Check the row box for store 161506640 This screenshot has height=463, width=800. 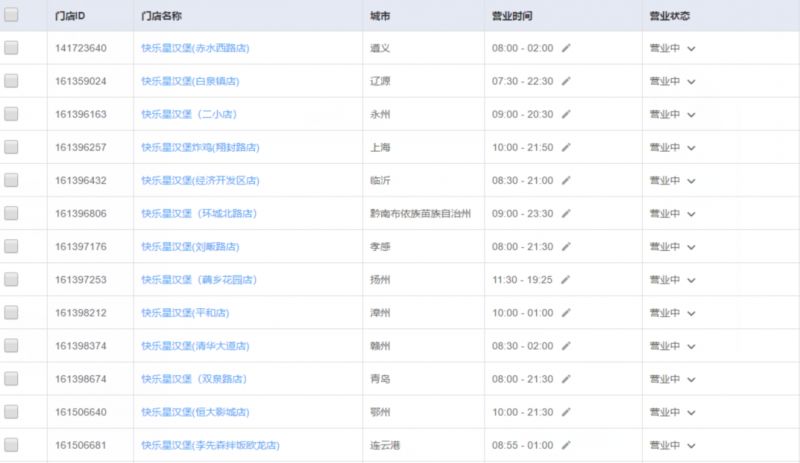11,411
